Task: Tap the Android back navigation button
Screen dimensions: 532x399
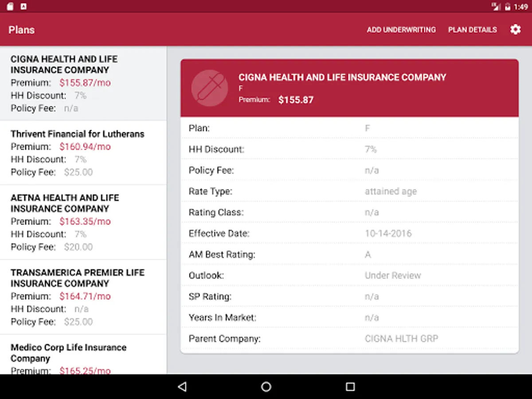Action: click(182, 387)
